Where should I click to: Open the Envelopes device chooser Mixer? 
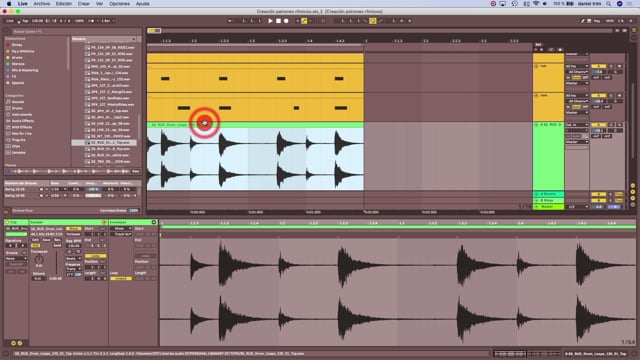121,229
